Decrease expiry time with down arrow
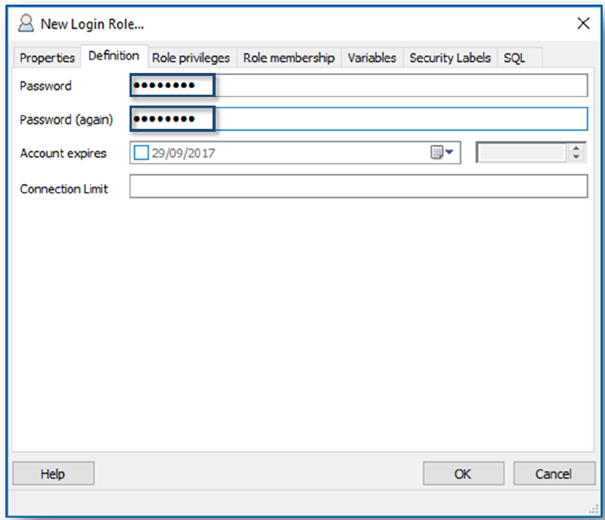This screenshot has width=605, height=520. [575, 158]
